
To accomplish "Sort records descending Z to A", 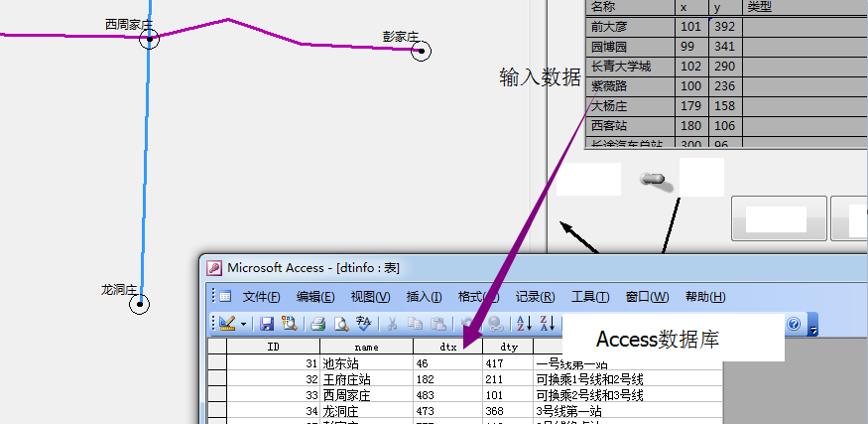I will pos(547,324).
